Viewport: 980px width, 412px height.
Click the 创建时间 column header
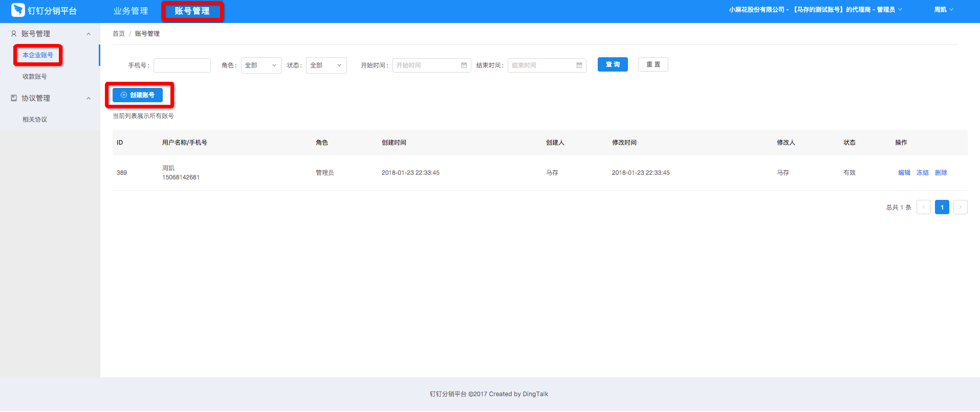pos(394,143)
